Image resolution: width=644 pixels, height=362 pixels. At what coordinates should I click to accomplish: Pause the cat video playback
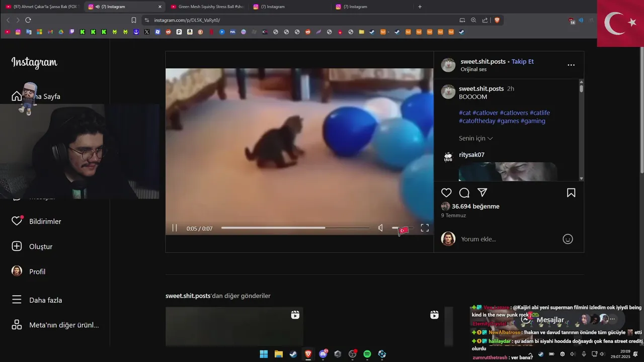click(175, 228)
